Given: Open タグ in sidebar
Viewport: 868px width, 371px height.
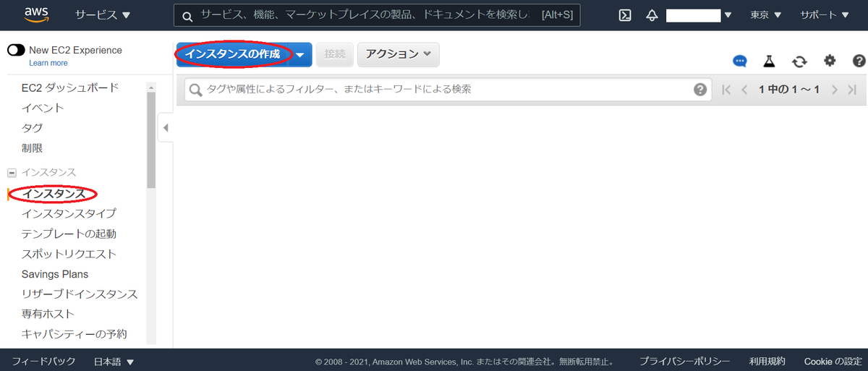Looking at the screenshot, I should [x=32, y=128].
